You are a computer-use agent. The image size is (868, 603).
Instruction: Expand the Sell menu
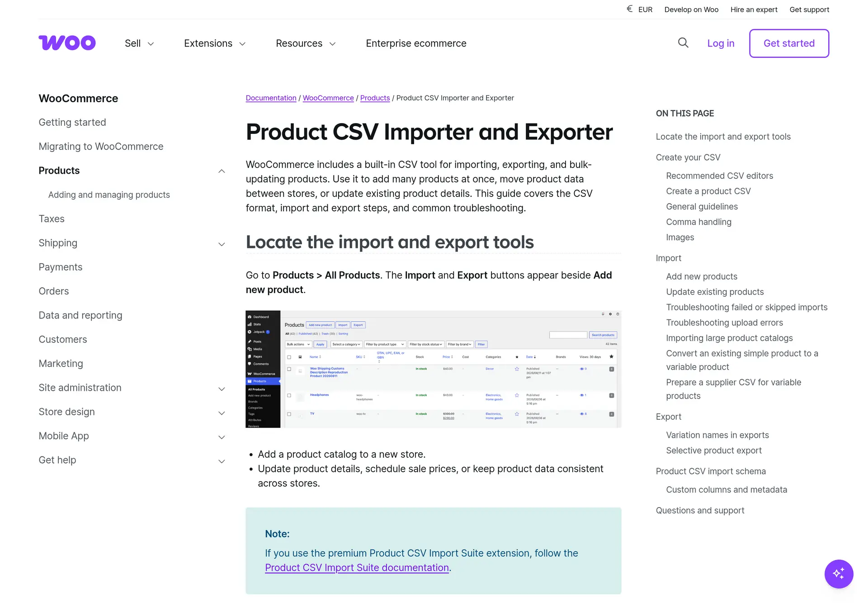pos(139,43)
